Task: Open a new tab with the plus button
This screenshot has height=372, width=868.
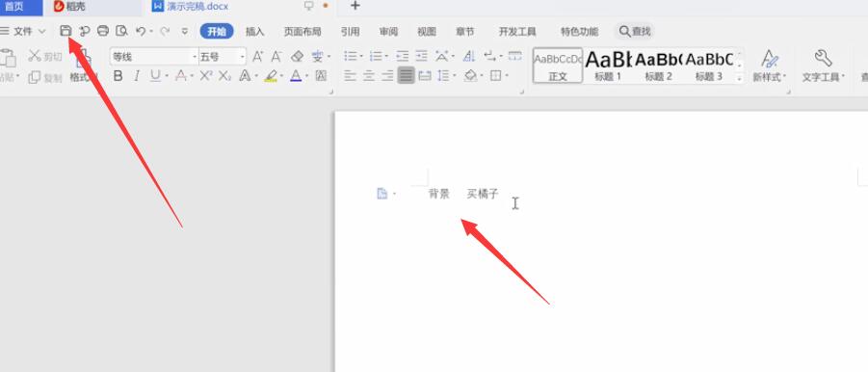Action: click(x=355, y=6)
